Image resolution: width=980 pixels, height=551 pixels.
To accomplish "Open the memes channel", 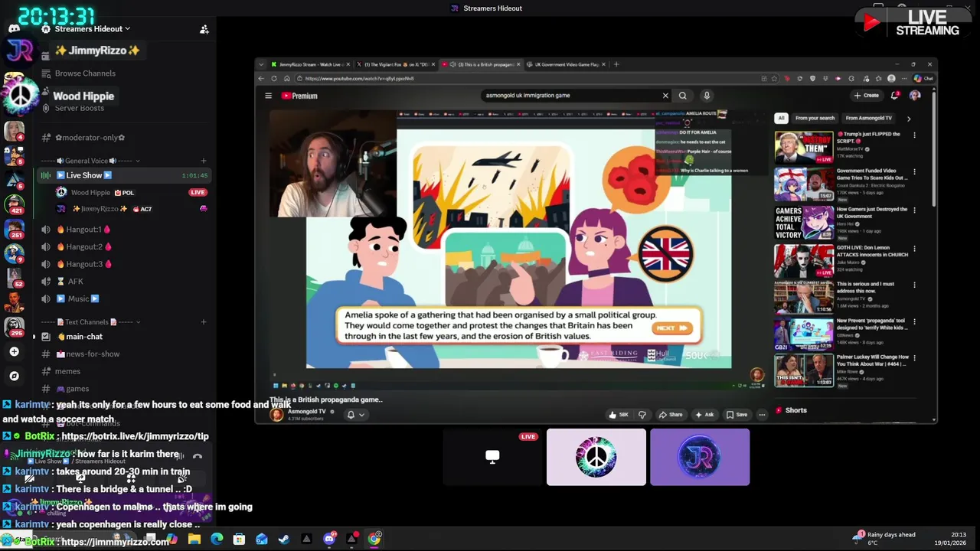I will point(67,371).
